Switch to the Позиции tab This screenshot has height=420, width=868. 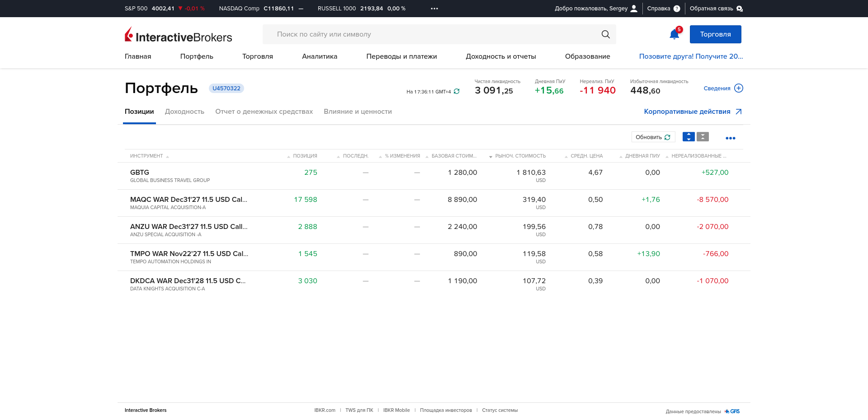coord(139,112)
